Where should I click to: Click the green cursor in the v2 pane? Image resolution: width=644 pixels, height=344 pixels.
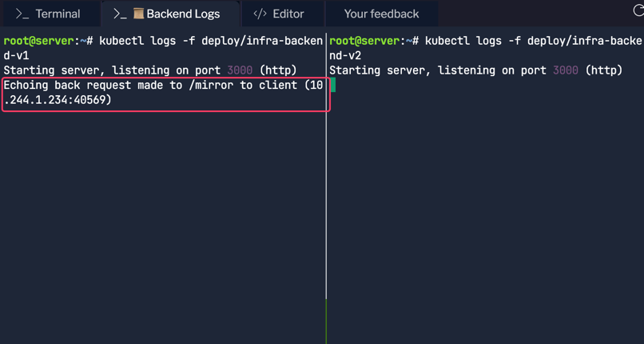tap(332, 85)
